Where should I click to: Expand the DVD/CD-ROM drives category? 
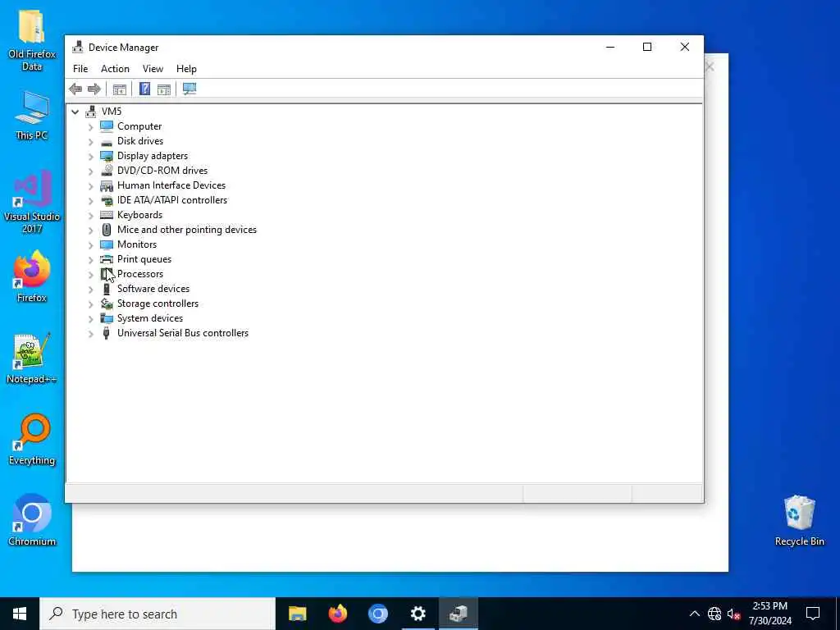[90, 171]
